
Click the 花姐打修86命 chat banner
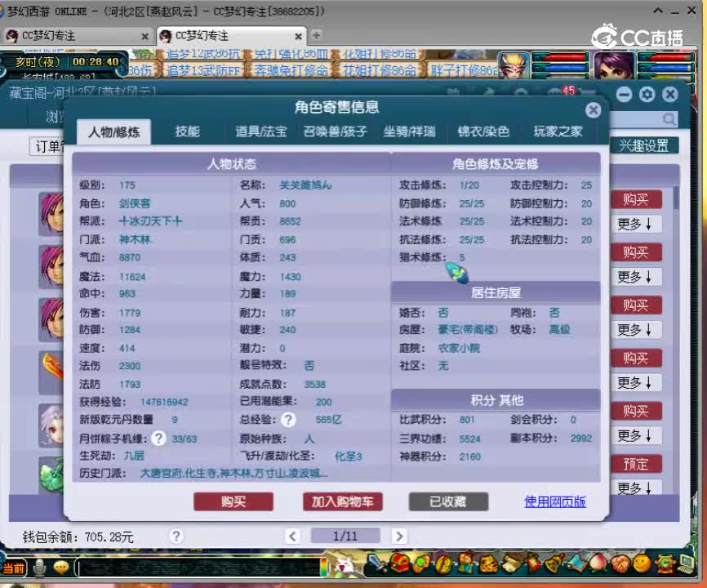(x=379, y=70)
